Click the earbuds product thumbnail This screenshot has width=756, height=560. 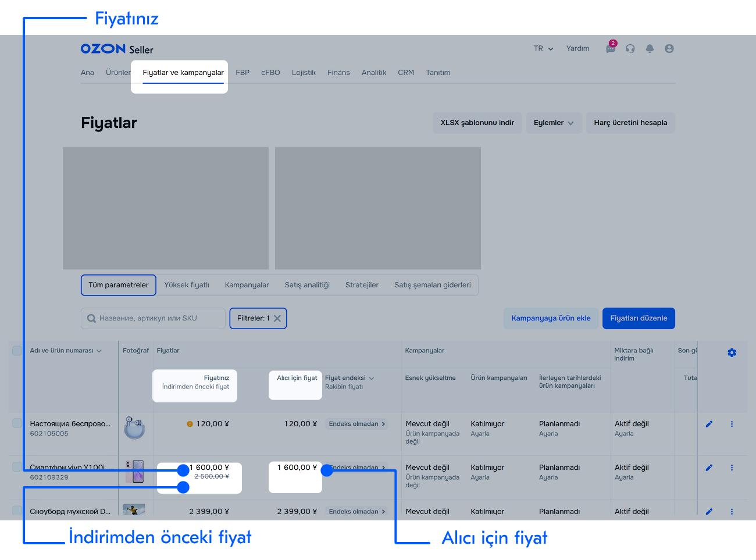click(135, 428)
